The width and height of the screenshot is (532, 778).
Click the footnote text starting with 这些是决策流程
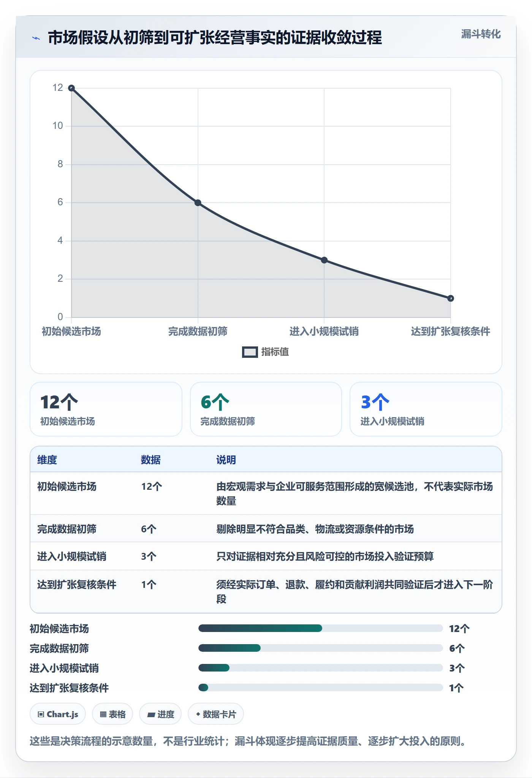click(x=249, y=741)
